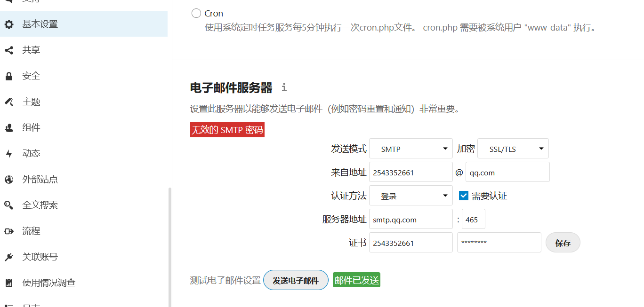Open 组件 in the sidebar
Viewport: 644px width, 307px height.
(31, 127)
